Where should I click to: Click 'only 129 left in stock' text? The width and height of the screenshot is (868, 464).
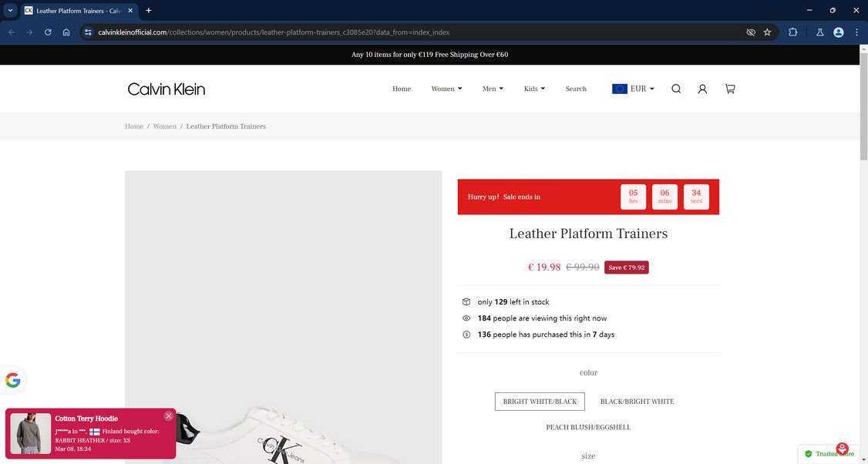coord(513,302)
